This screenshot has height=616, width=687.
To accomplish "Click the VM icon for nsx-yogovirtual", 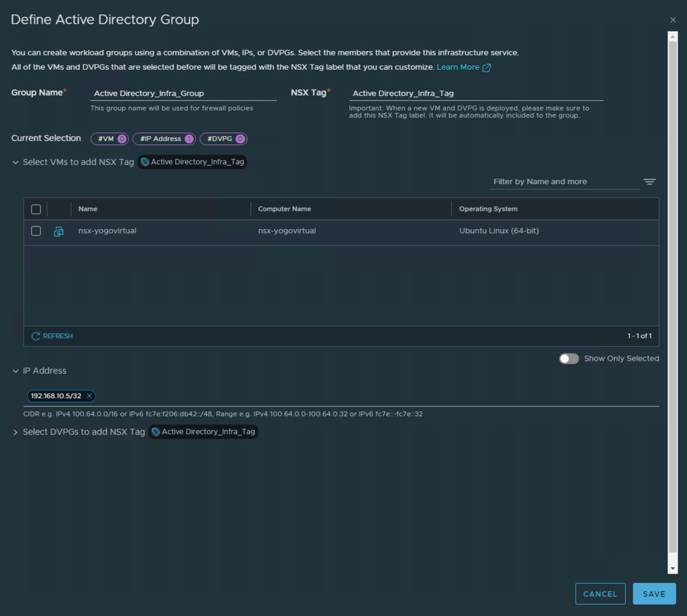I will click(59, 231).
